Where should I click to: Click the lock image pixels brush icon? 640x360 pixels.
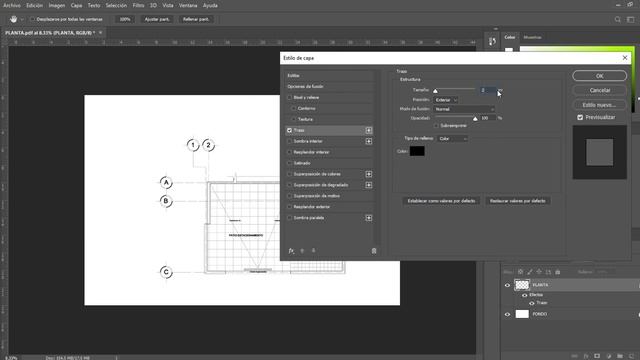click(530, 272)
